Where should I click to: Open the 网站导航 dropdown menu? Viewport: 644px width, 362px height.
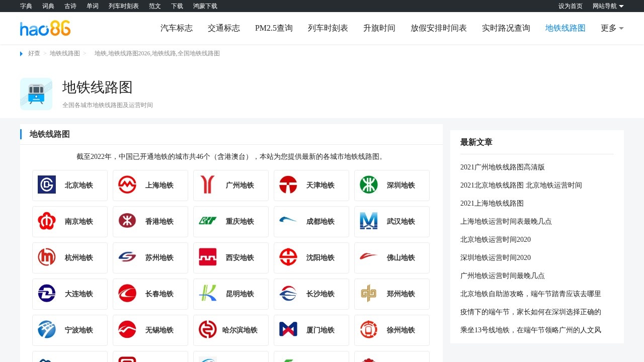608,6
